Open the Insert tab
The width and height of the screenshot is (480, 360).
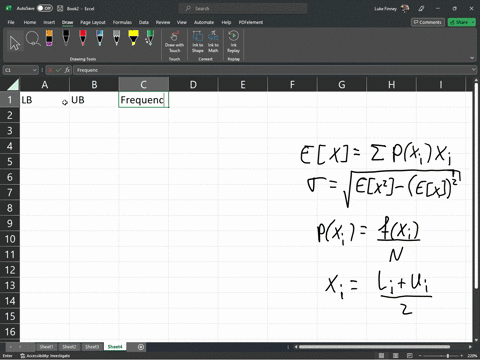tap(49, 22)
